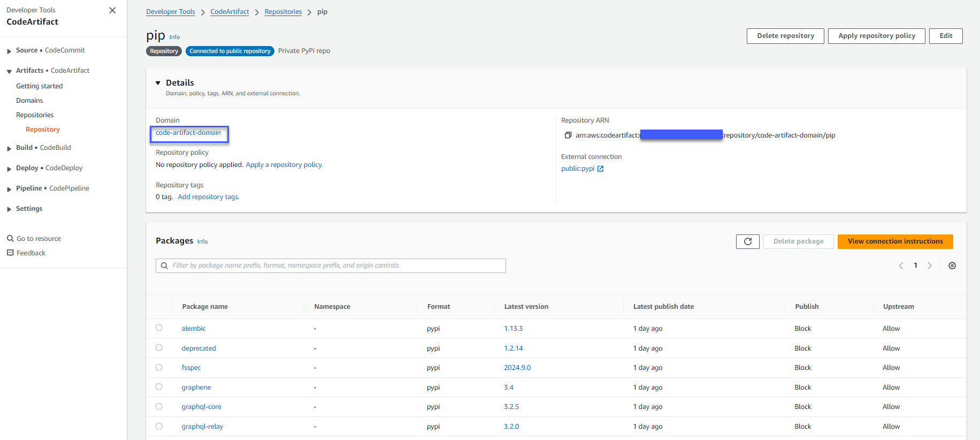Open packages table preferences gear

[952, 265]
